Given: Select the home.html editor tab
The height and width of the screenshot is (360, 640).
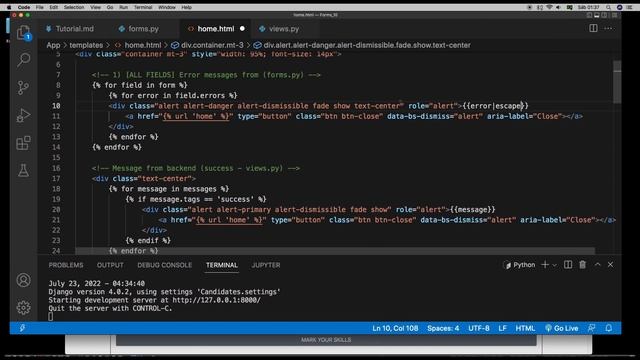Looking at the screenshot, I should click(x=216, y=29).
